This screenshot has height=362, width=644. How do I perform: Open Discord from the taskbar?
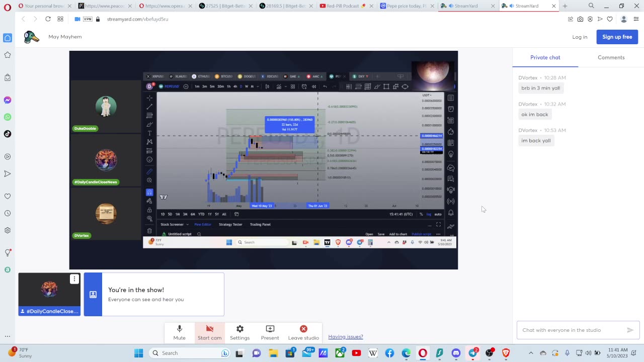pos(456,353)
